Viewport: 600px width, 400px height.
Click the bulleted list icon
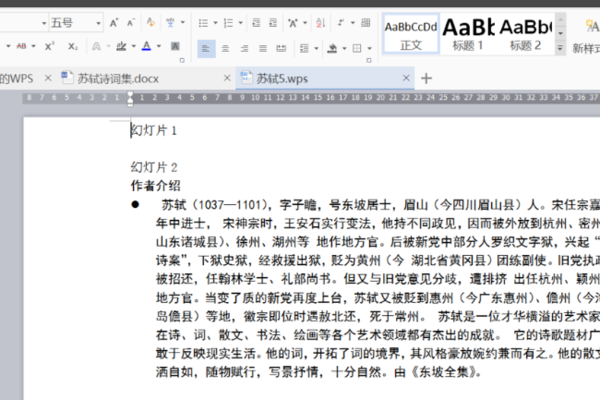(x=203, y=23)
